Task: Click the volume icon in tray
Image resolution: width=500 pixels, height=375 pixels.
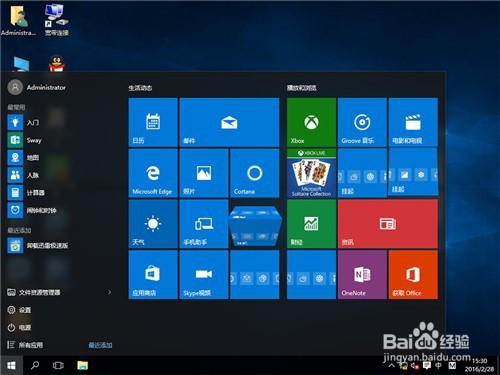Action: [415, 366]
